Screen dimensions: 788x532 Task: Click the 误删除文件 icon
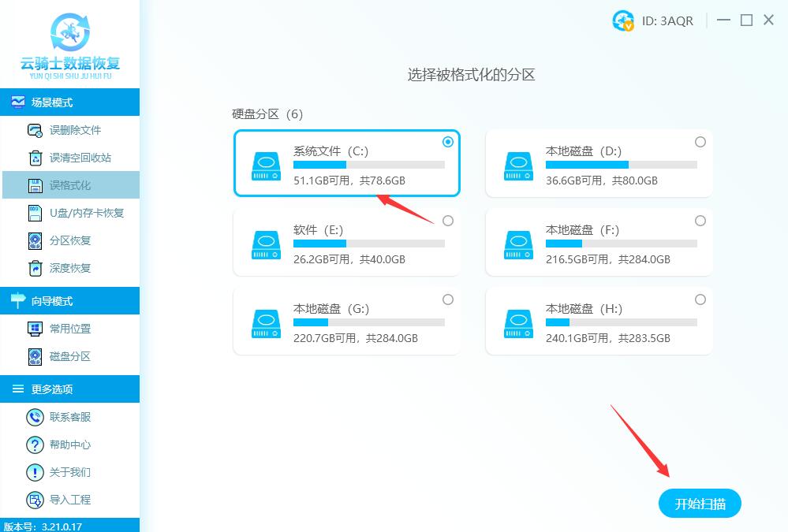(35, 131)
